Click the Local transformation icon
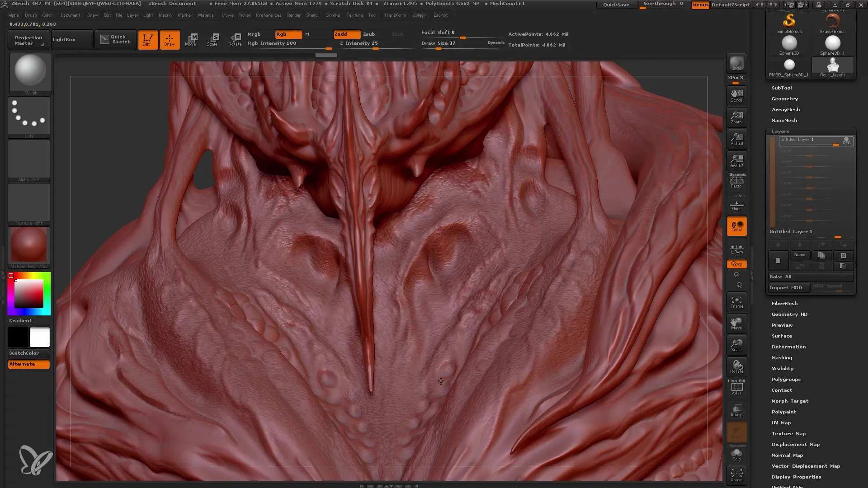This screenshot has height=488, width=868. tap(736, 227)
